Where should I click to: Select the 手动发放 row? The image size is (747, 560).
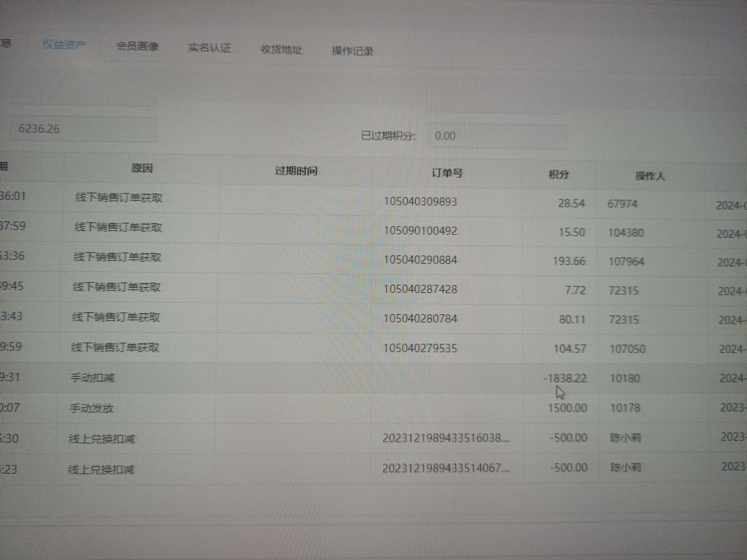(92, 408)
